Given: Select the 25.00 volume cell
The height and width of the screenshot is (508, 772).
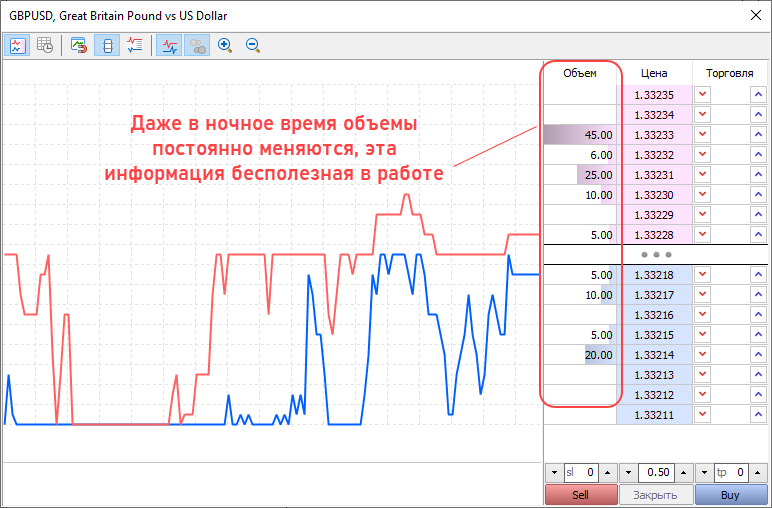Looking at the screenshot, I should (580, 175).
